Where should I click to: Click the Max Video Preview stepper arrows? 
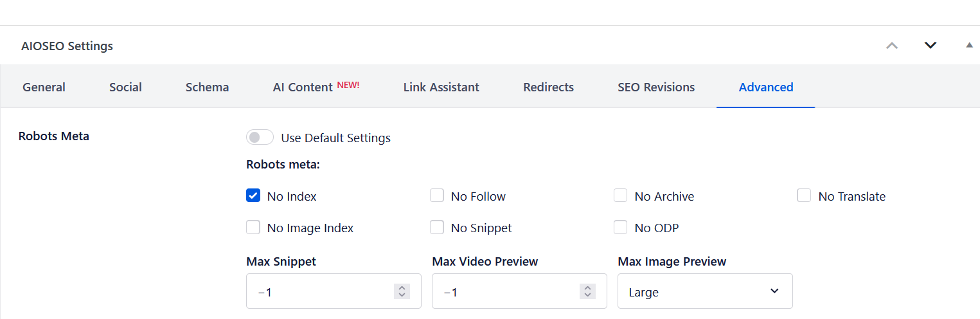click(x=587, y=291)
